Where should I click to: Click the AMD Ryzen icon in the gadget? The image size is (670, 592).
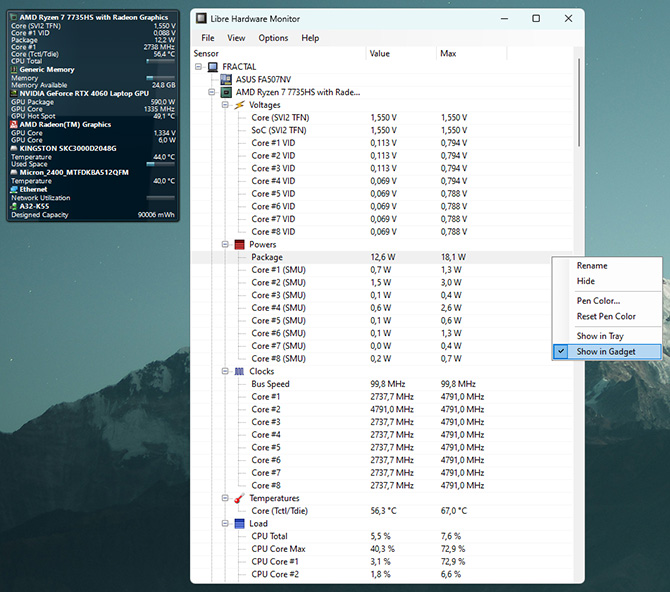click(x=14, y=18)
